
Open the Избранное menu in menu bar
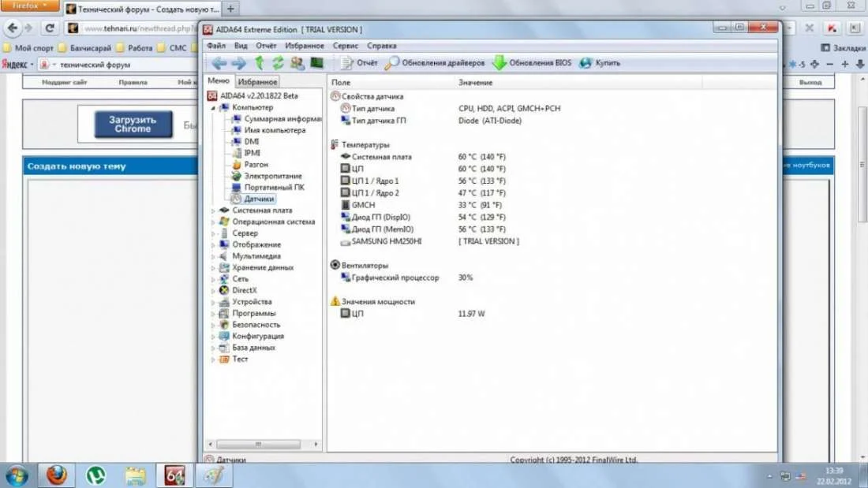(305, 46)
